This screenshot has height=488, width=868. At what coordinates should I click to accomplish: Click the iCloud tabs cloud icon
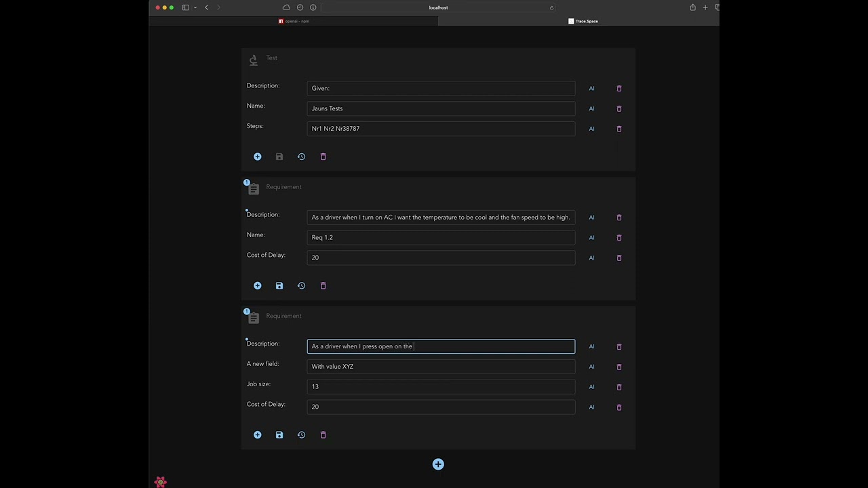coord(286,7)
